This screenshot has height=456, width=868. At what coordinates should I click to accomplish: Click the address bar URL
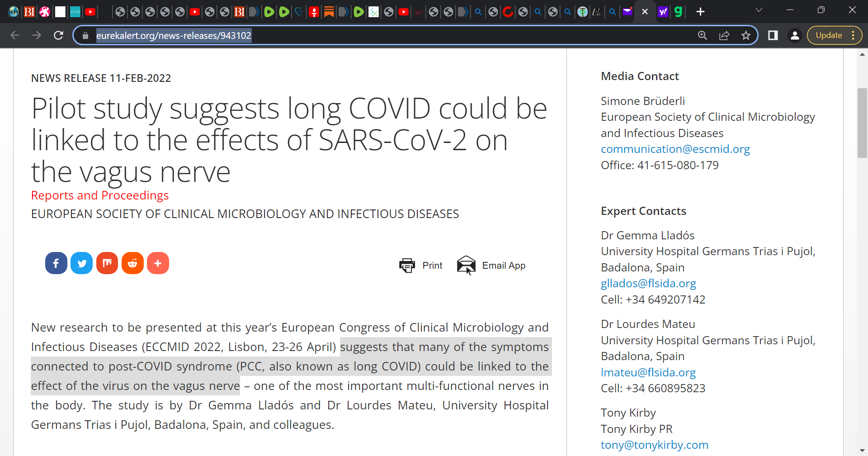[x=174, y=35]
